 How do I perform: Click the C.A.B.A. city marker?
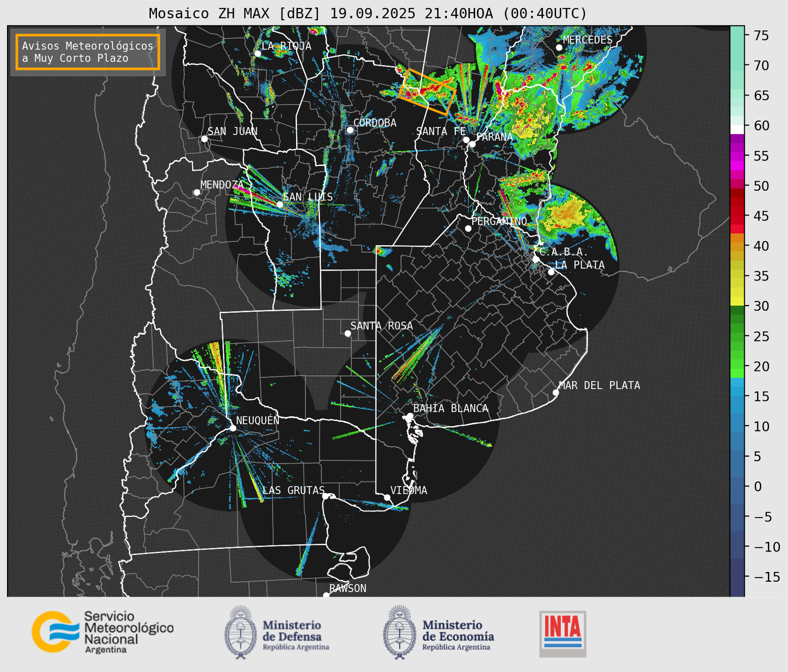point(536,259)
